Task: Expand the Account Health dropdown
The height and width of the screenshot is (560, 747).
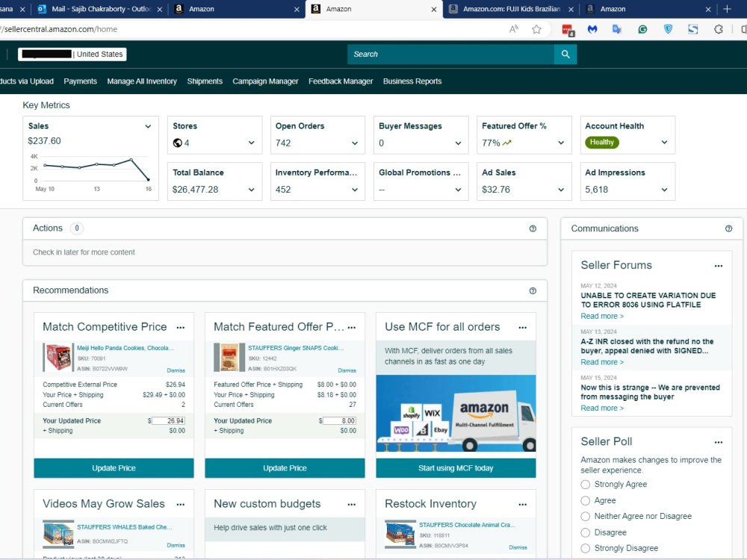Action: click(x=665, y=143)
